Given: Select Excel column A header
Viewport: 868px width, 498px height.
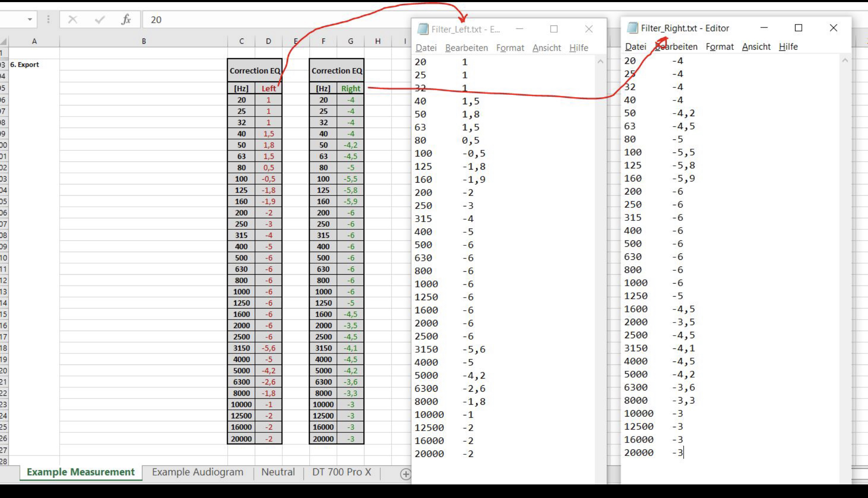Looking at the screenshot, I should (34, 41).
